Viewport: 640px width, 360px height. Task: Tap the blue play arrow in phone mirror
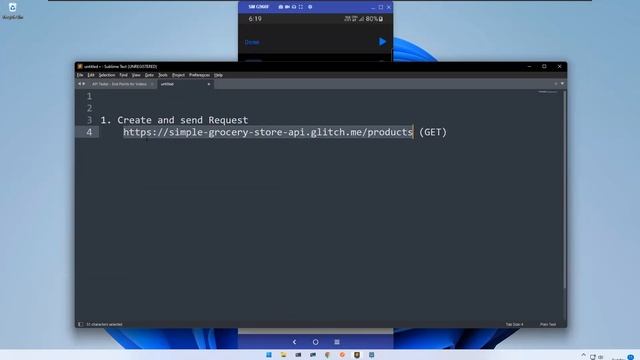382,42
